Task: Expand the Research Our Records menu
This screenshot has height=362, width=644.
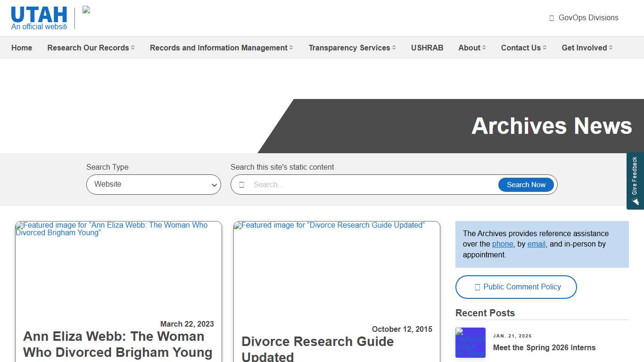Action: coord(91,48)
